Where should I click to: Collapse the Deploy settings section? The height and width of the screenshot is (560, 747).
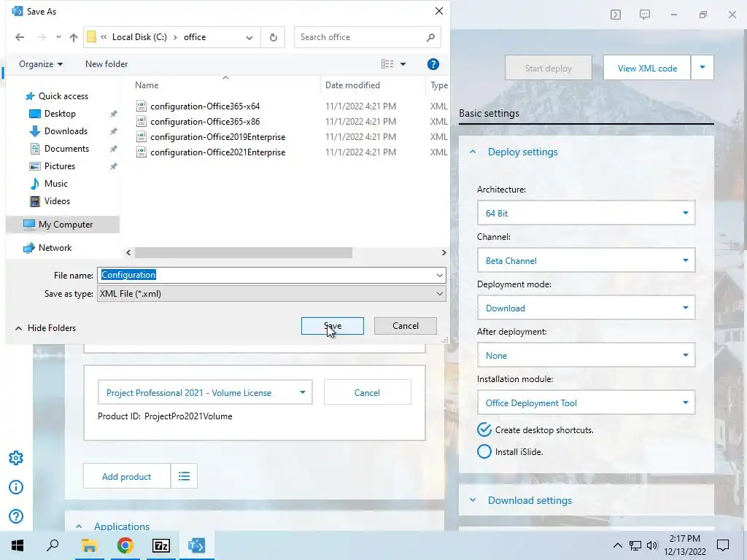pos(473,152)
